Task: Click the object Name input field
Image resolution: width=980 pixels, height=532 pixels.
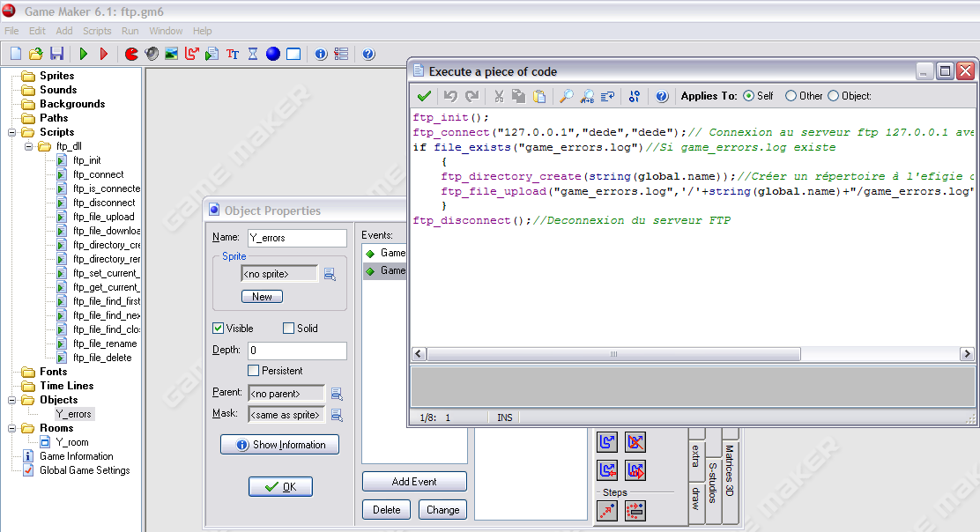Action: pyautogui.click(x=297, y=238)
